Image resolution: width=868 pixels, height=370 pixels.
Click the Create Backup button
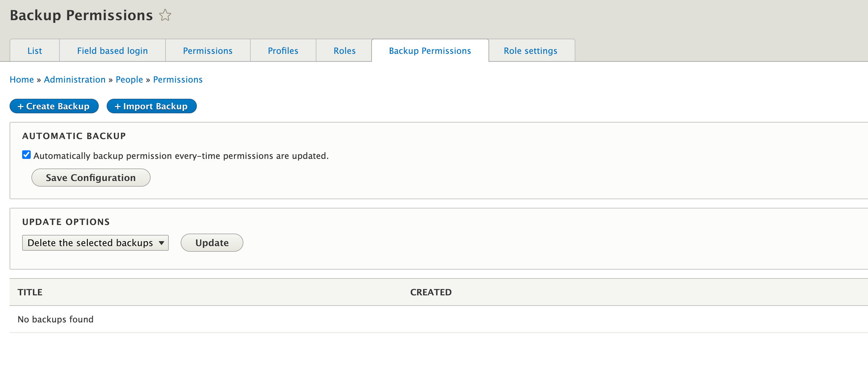54,106
